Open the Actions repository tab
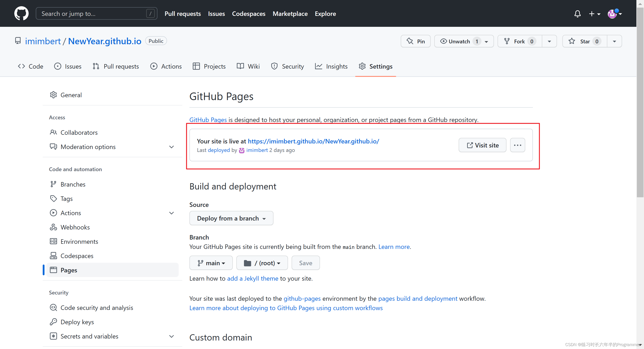The image size is (644, 349). click(166, 66)
